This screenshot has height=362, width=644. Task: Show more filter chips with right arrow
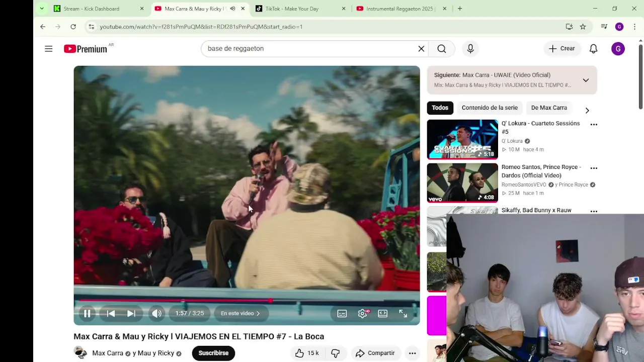point(587,110)
